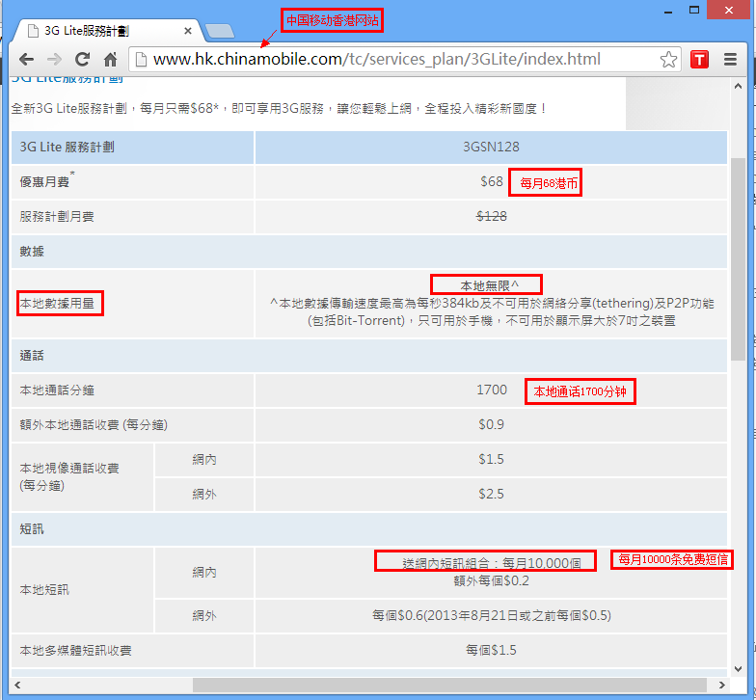Click the horizontal scrollbar left arrow
756x700 pixels.
tap(17, 685)
